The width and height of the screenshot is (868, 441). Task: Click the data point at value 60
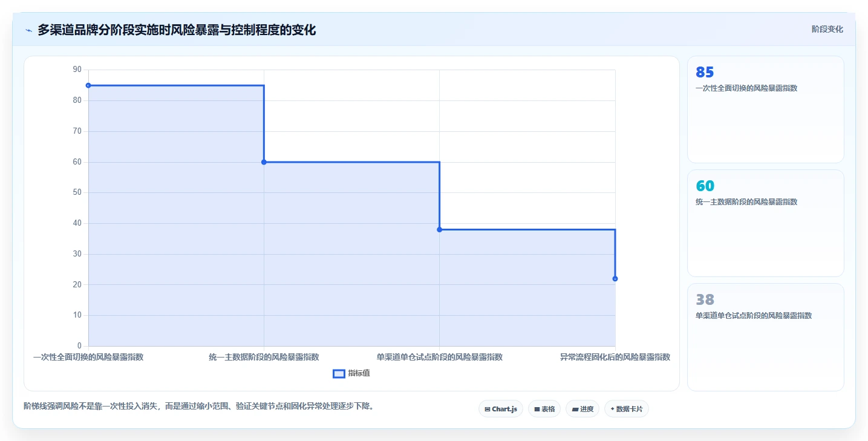264,162
